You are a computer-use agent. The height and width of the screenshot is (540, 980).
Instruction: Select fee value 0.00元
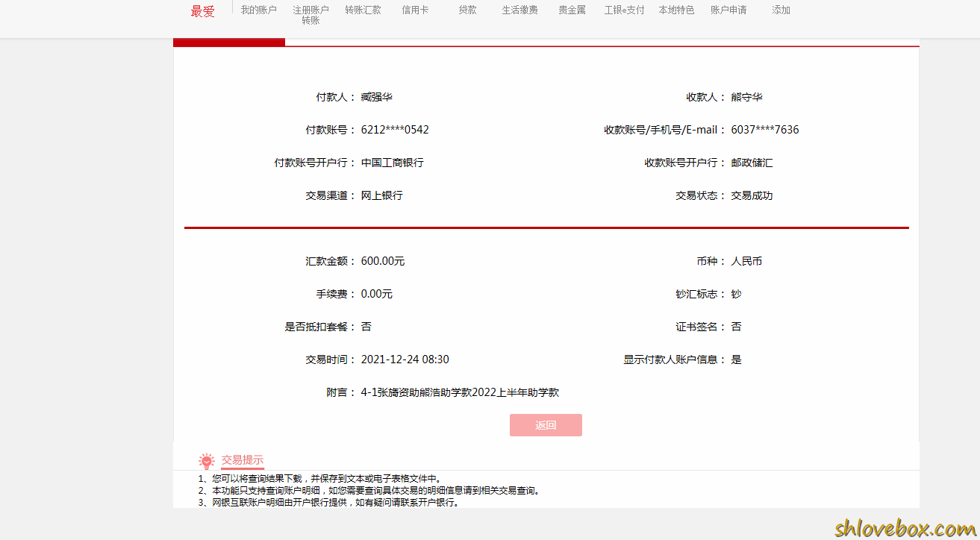pos(377,294)
